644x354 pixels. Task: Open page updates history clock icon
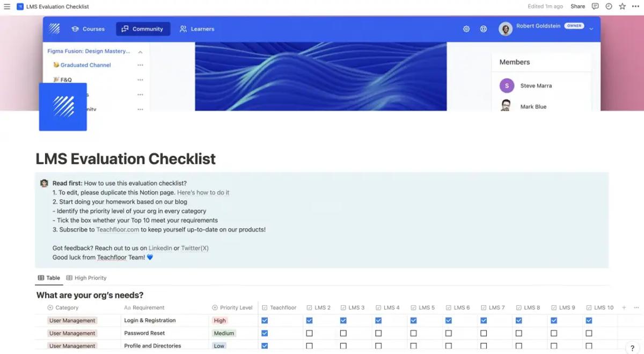(609, 6)
